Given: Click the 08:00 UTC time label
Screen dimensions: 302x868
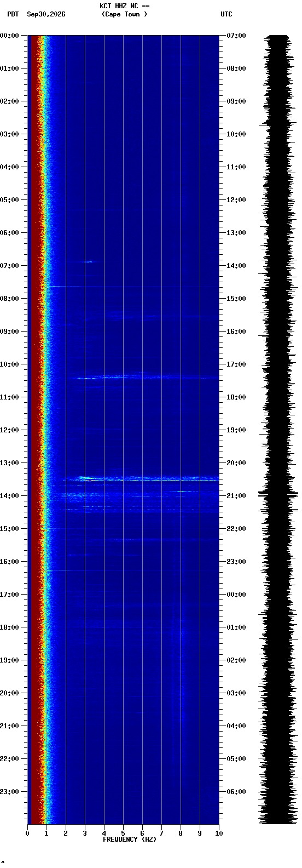Looking at the screenshot, I should (236, 68).
